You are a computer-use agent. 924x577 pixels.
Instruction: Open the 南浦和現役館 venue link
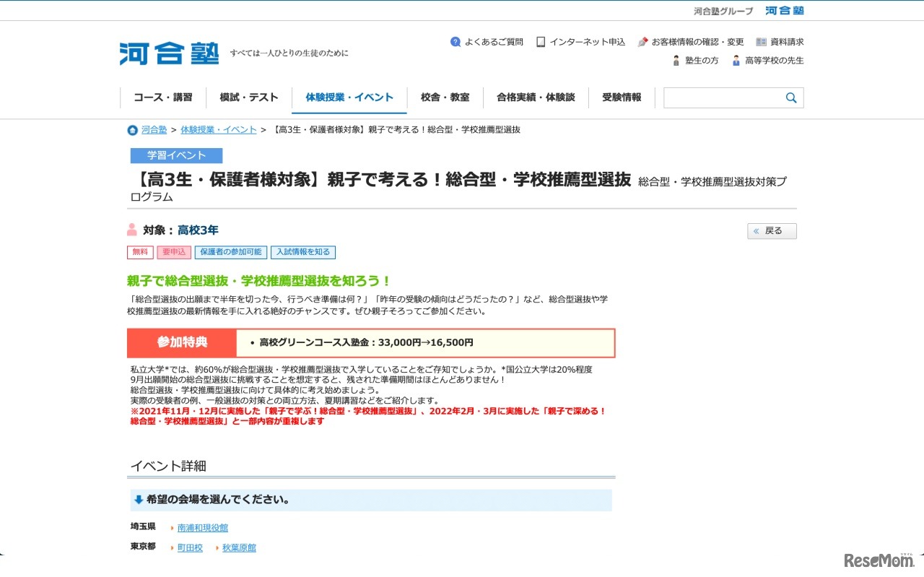(202, 527)
